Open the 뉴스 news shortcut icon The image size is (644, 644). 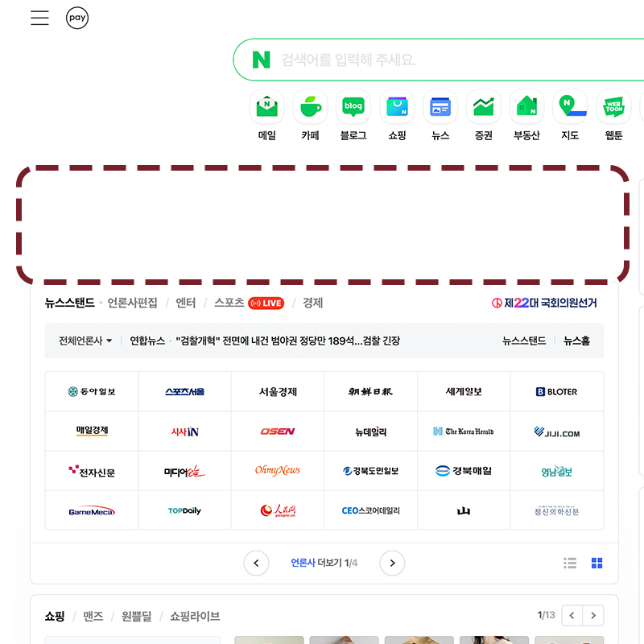click(440, 107)
